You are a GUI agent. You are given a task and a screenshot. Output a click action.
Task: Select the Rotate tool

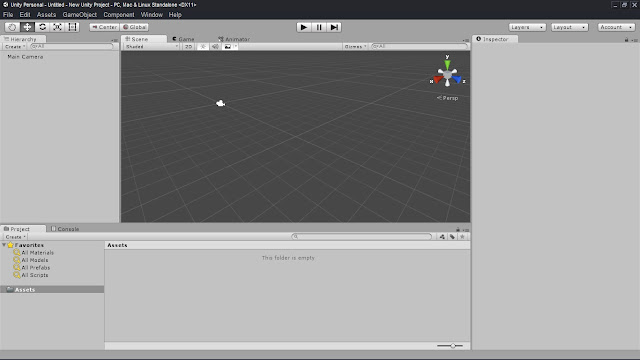(42, 27)
